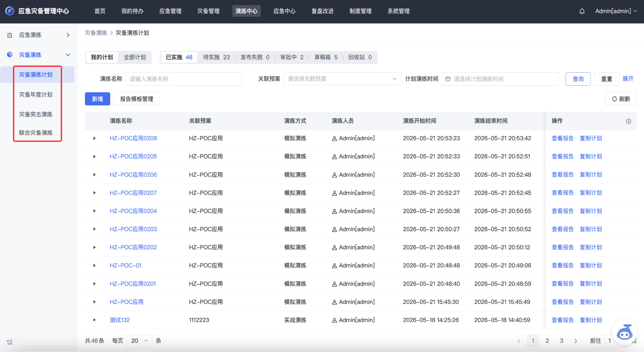Switch to the 草稿箱 tab

coord(326,57)
